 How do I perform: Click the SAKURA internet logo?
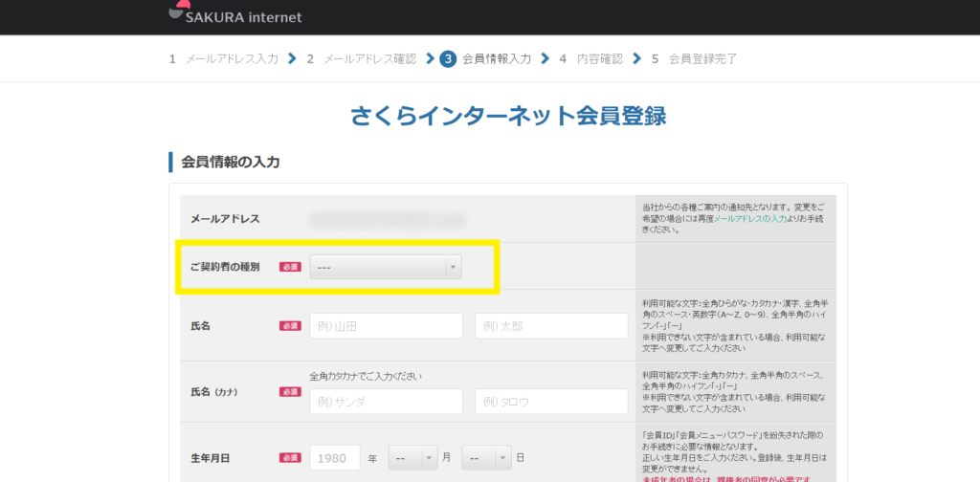(235, 13)
